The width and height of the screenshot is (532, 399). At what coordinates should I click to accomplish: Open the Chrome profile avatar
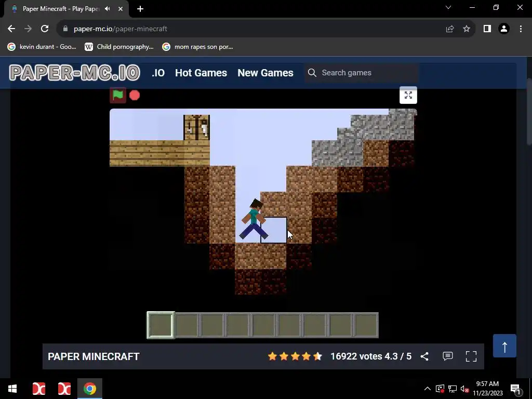(504, 29)
